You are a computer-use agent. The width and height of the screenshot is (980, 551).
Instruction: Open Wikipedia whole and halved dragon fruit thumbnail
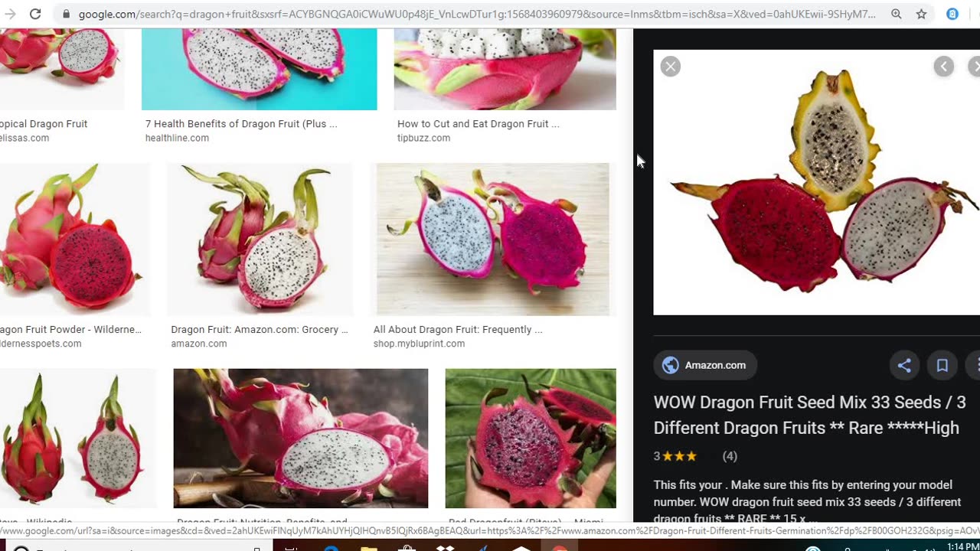point(78,439)
